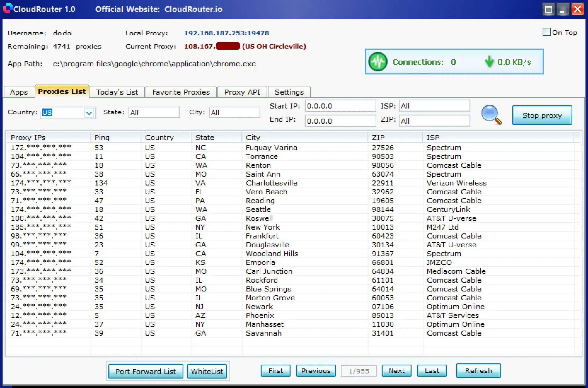Viewport: 588px width, 388px height.
Task: Click the Refresh button
Action: tap(478, 371)
